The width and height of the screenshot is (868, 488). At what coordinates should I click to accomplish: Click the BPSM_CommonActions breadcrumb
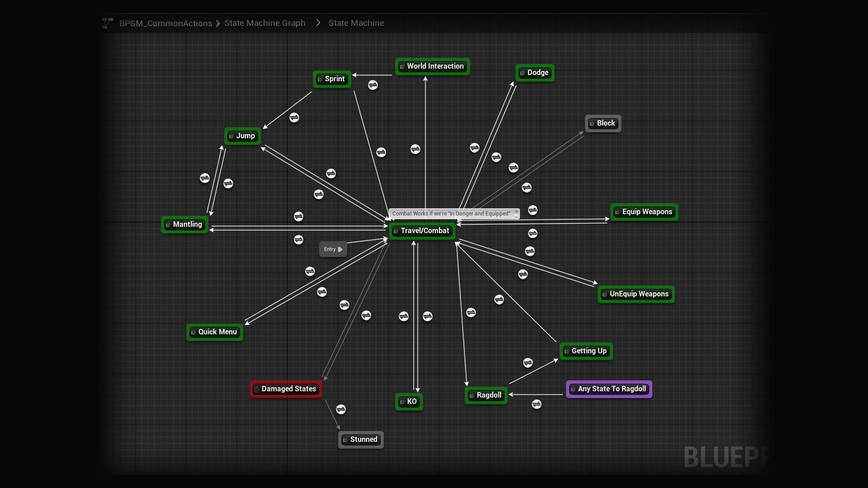click(165, 23)
